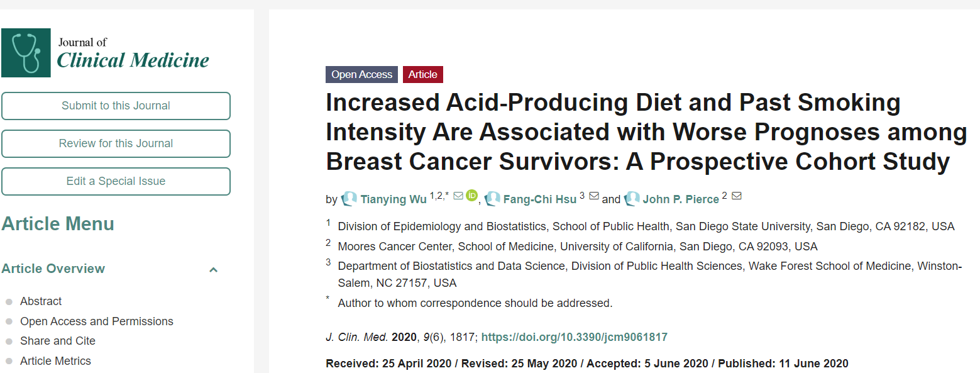Click Fang-Chi Hsu's email envelope icon
The image size is (980, 373).
coord(594,196)
